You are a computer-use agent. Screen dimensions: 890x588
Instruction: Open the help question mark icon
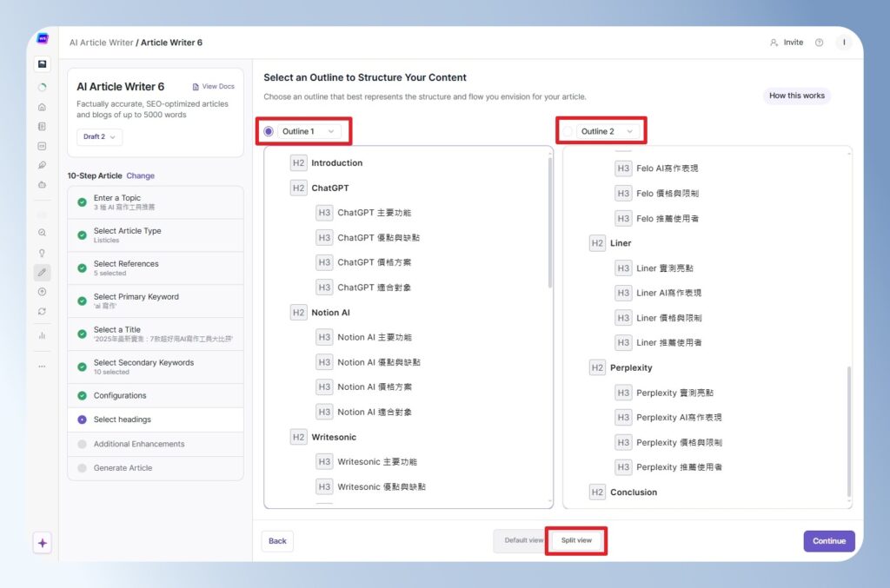[x=819, y=43]
